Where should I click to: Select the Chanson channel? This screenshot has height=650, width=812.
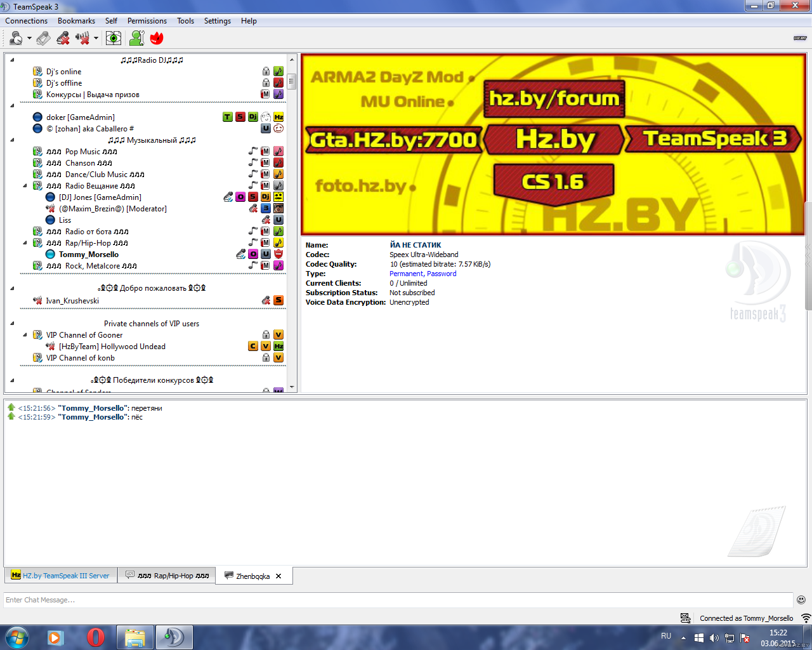(79, 163)
